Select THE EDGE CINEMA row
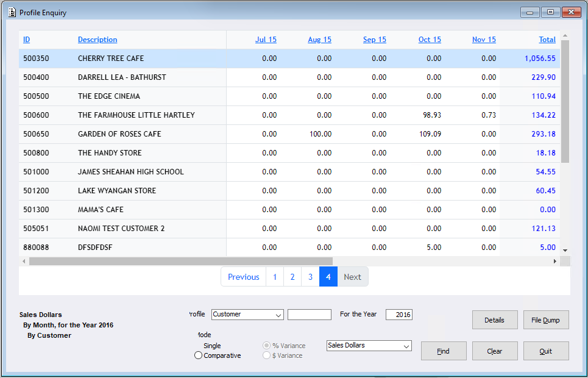 289,96
